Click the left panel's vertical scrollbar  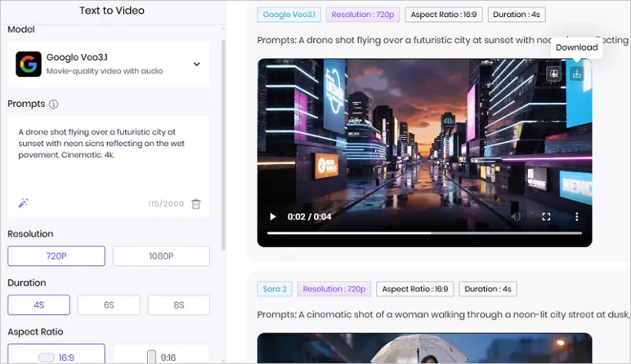click(x=223, y=145)
